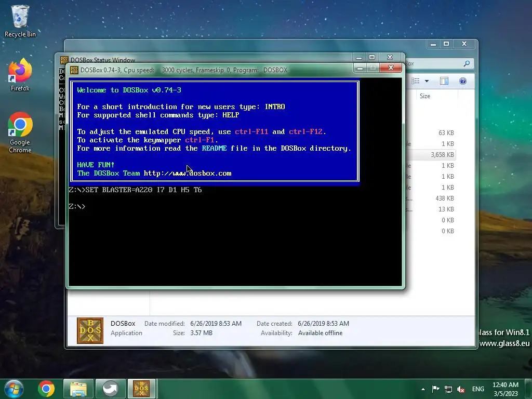Select the file row showing 3,658 KB
Screen dimensions: 532x399
point(432,155)
